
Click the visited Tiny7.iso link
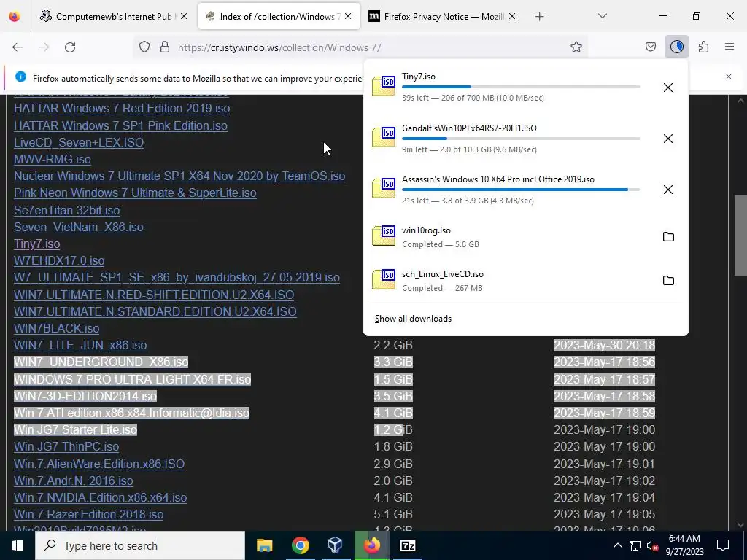coord(36,244)
